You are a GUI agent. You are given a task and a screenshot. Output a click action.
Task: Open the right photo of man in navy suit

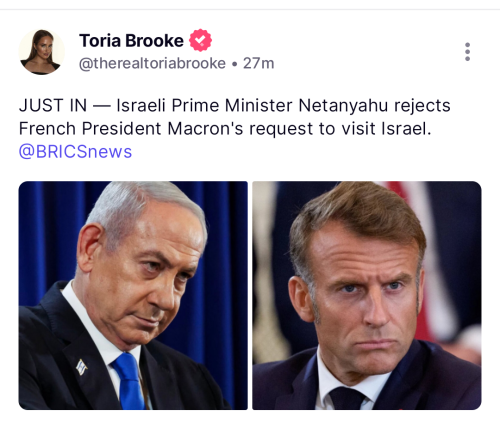click(x=367, y=295)
